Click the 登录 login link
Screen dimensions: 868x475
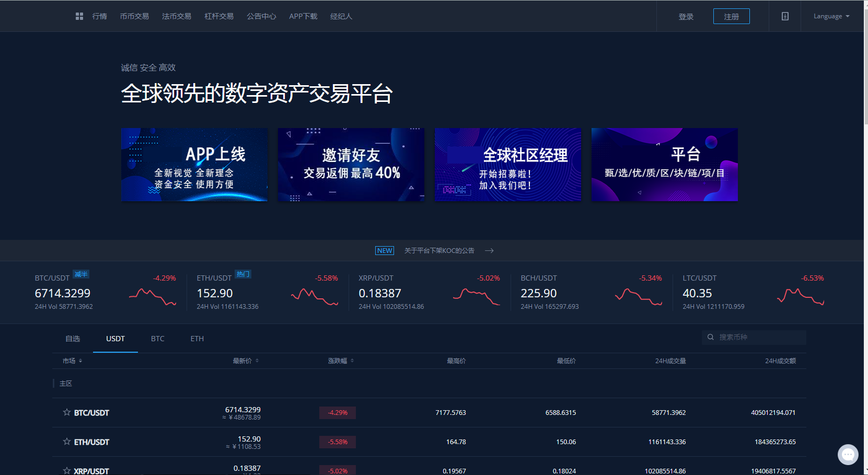[x=686, y=17]
